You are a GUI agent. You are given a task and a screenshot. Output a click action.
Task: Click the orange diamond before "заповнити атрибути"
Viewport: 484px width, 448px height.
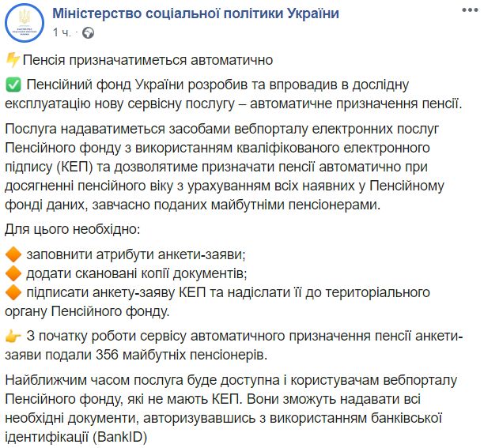click(x=12, y=255)
